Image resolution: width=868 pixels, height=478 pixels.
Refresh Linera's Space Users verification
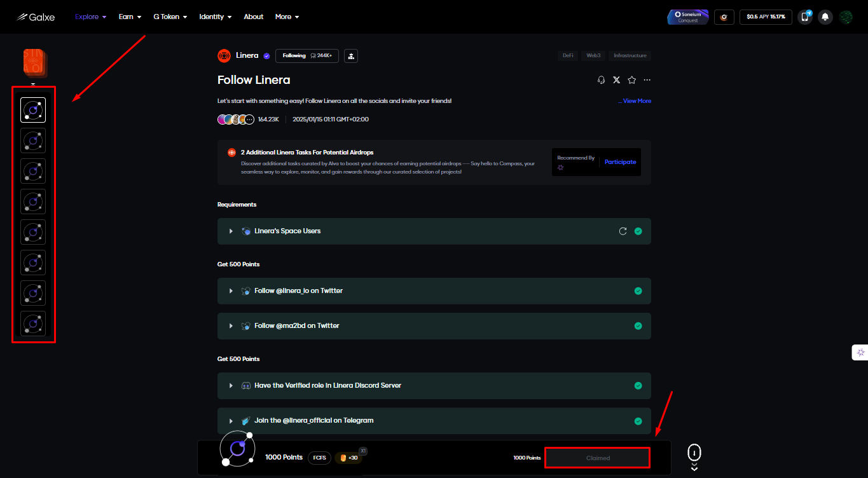point(623,231)
